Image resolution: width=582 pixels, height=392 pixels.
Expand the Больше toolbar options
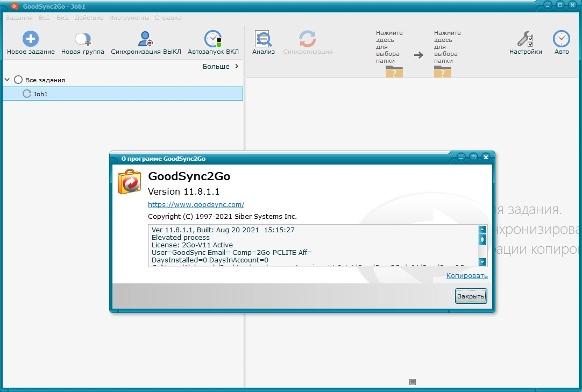tap(221, 67)
